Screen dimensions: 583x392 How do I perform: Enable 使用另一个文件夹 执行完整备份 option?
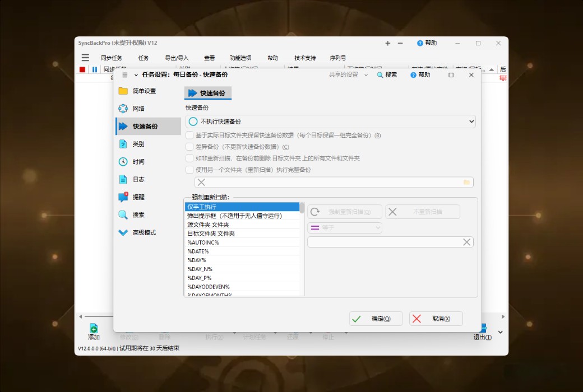point(189,170)
